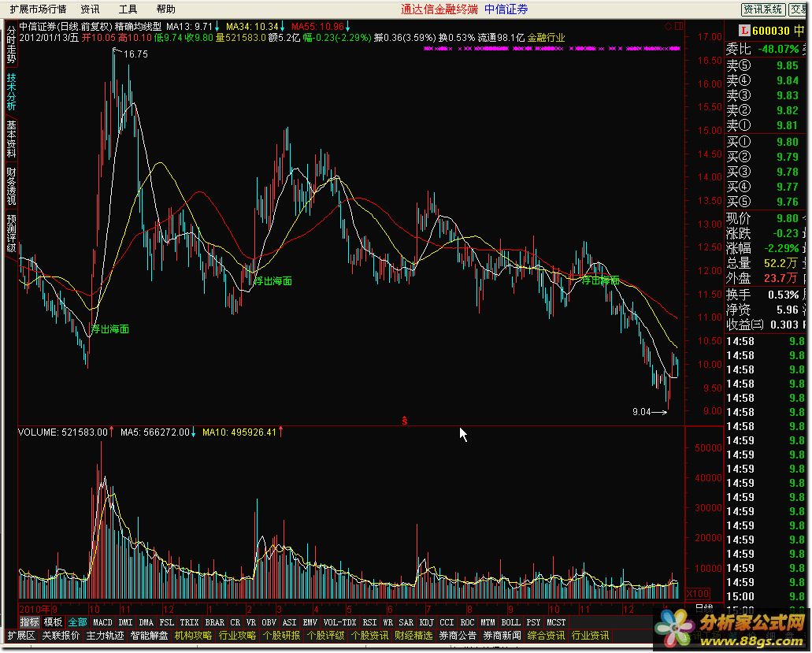Switch to the VOL-TDX indicator
812x653 pixels.
tap(339, 622)
